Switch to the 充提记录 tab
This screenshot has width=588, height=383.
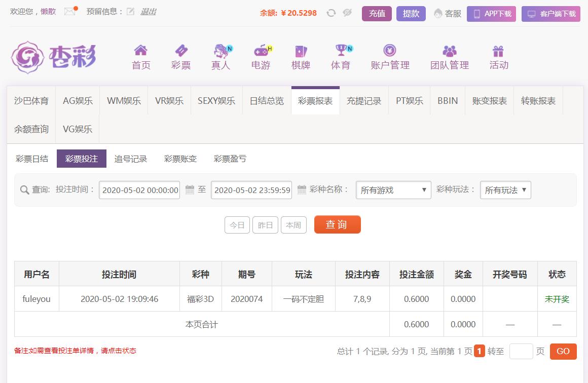pos(364,101)
